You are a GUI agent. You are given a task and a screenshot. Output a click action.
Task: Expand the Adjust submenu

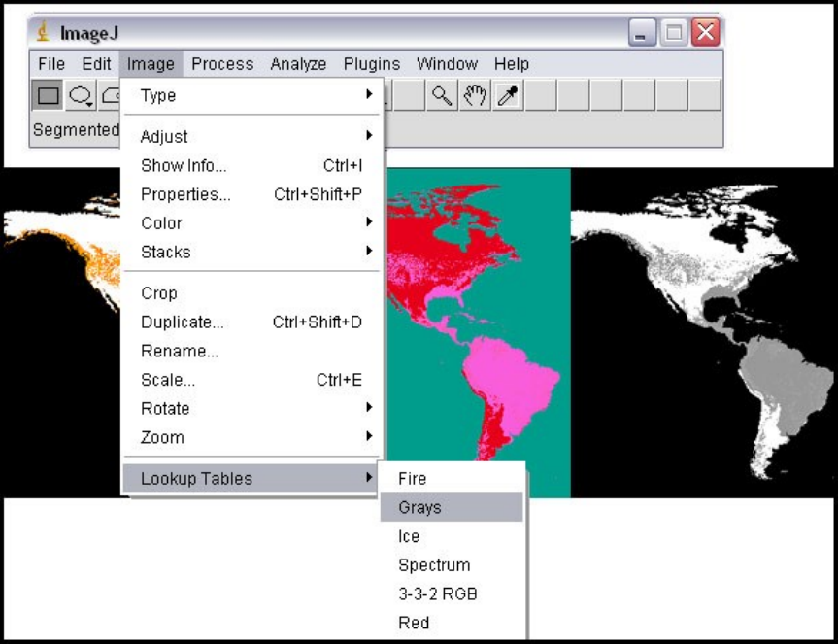pyautogui.click(x=251, y=137)
